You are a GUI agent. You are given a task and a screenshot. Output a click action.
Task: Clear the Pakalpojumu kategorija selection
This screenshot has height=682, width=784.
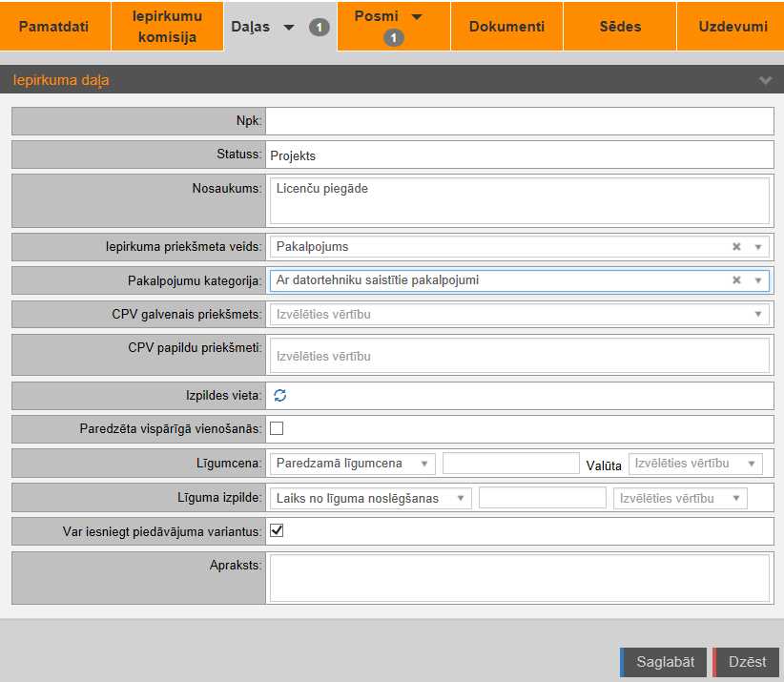click(736, 280)
